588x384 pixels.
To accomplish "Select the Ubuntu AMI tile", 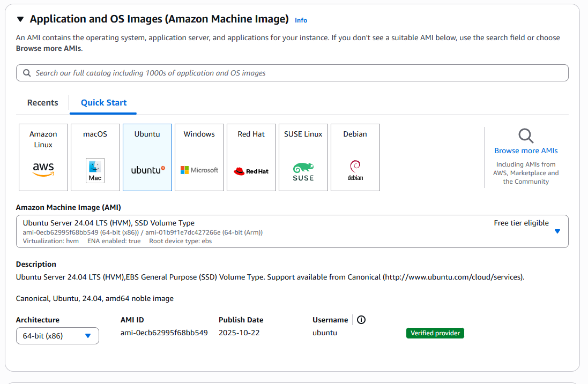I will [x=147, y=157].
